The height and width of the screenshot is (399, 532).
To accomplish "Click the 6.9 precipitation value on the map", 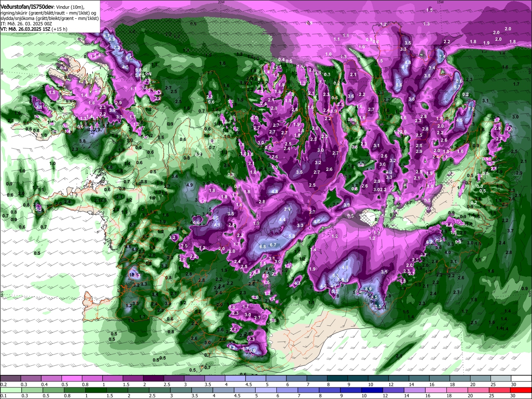I will (x=111, y=39).
